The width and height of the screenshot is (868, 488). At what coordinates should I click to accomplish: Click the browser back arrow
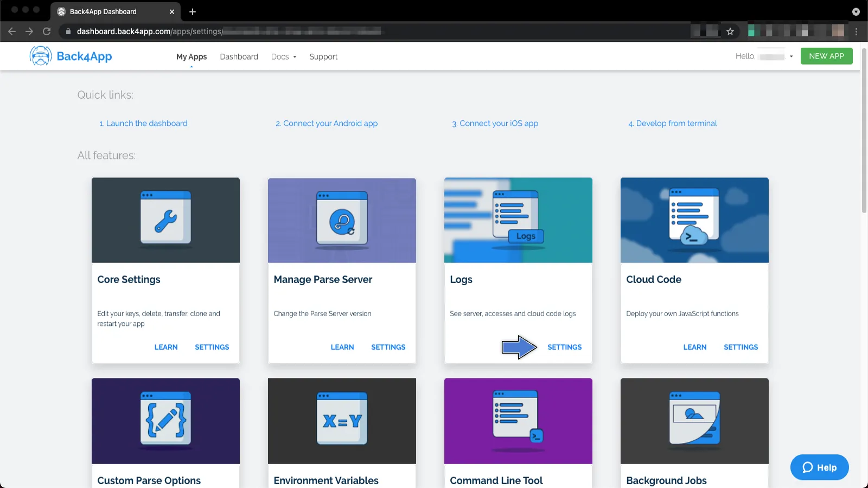[x=12, y=31]
